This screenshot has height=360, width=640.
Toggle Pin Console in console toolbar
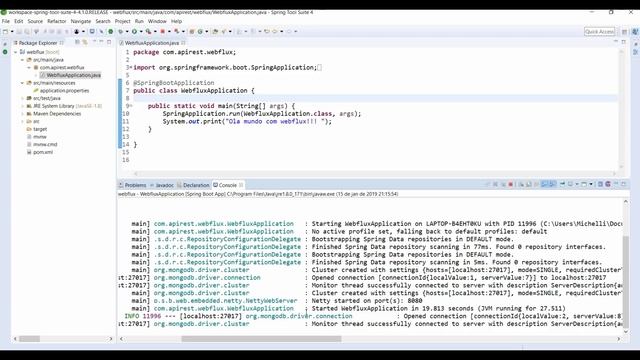click(x=562, y=184)
